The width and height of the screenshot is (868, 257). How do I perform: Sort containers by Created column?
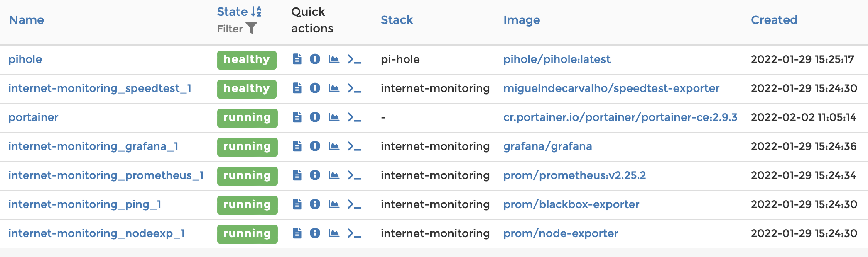click(x=774, y=19)
